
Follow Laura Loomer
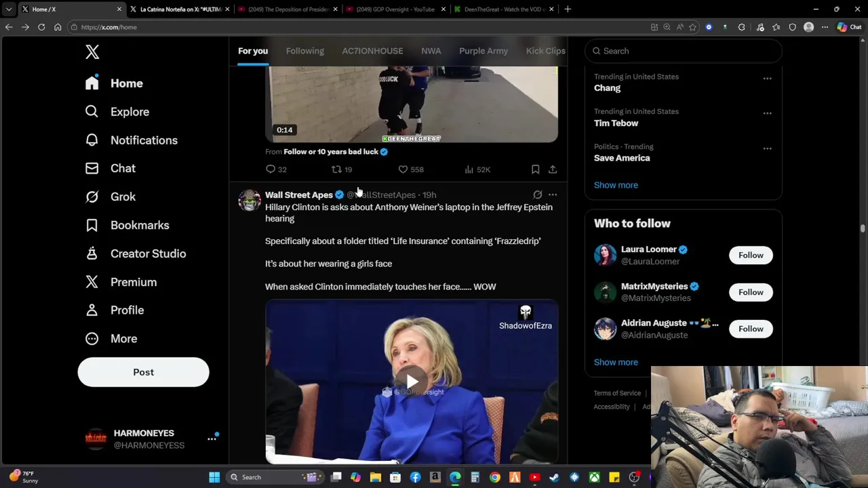(x=751, y=255)
